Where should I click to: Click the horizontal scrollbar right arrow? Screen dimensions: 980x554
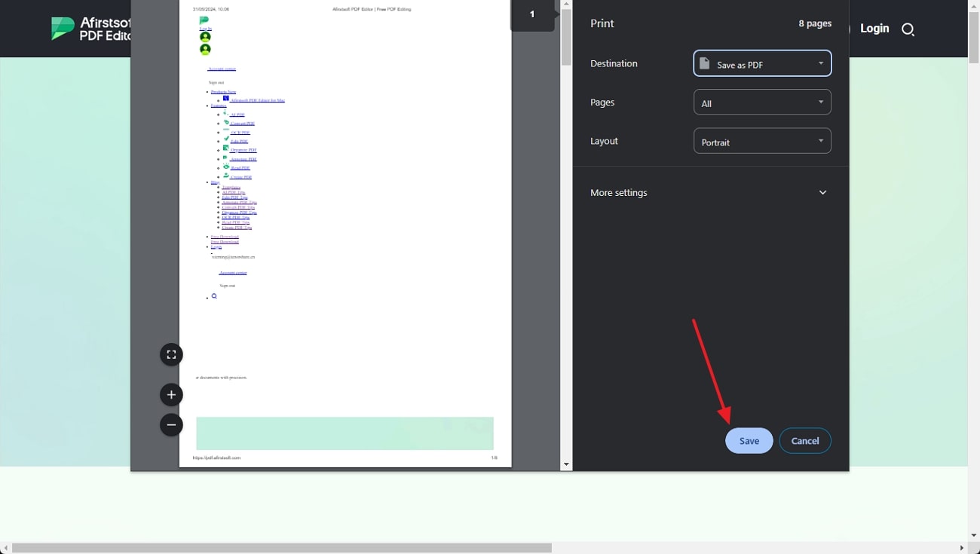pos(962,548)
